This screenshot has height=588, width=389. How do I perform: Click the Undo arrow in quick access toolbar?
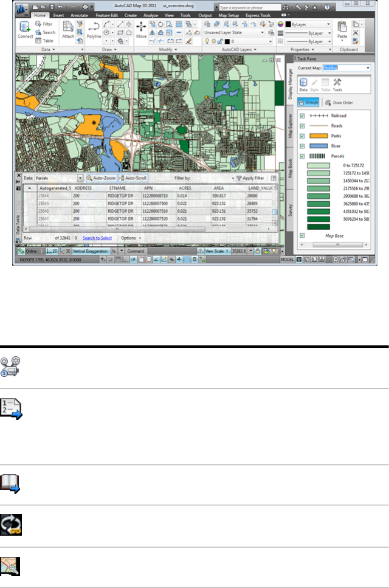point(60,7)
